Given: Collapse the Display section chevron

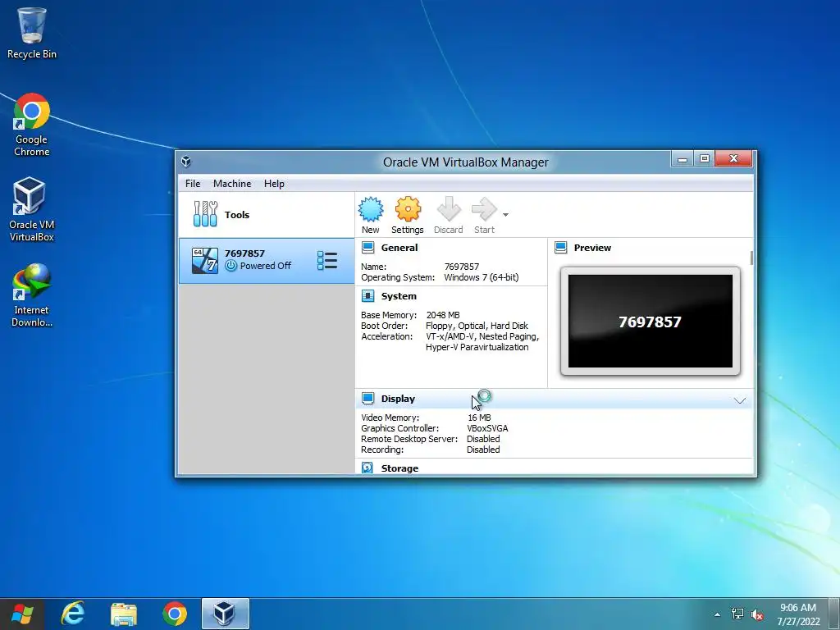Looking at the screenshot, I should pyautogui.click(x=740, y=400).
